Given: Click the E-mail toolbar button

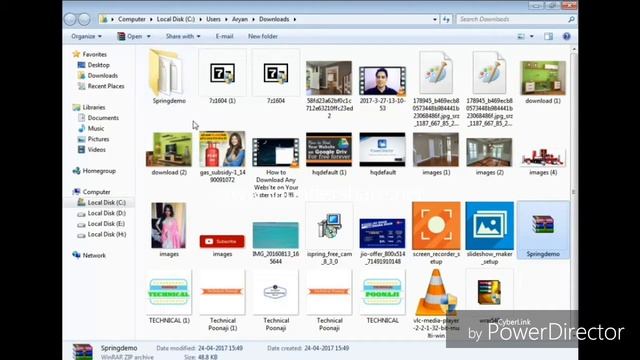Looking at the screenshot, I should [224, 36].
